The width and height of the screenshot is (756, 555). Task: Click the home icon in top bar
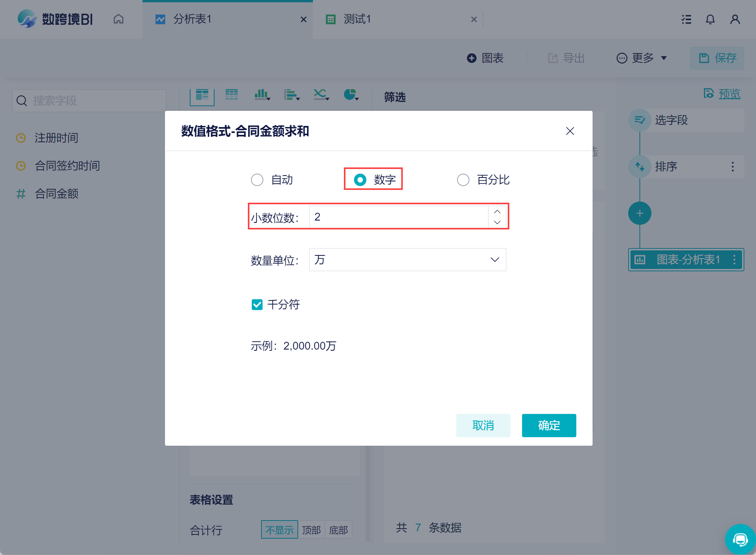click(119, 19)
